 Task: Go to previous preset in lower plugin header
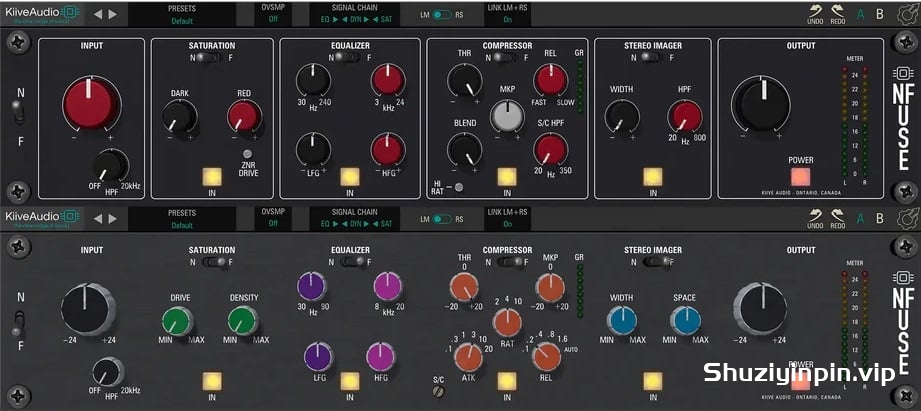coord(98,218)
